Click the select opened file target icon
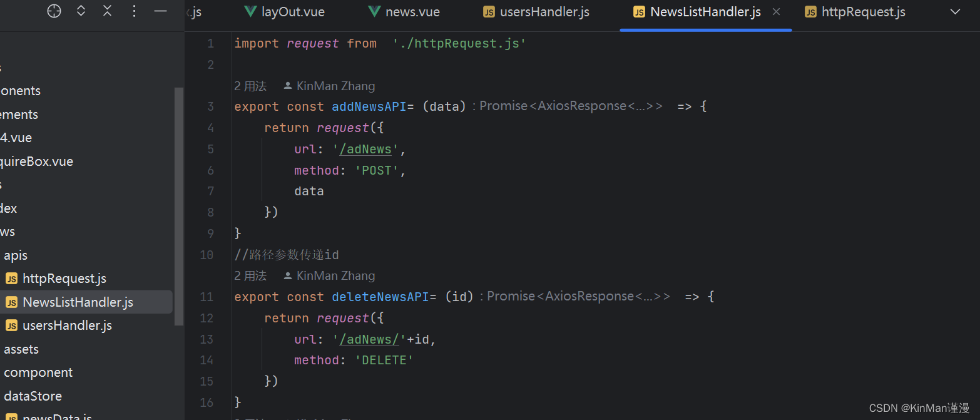 (x=54, y=11)
